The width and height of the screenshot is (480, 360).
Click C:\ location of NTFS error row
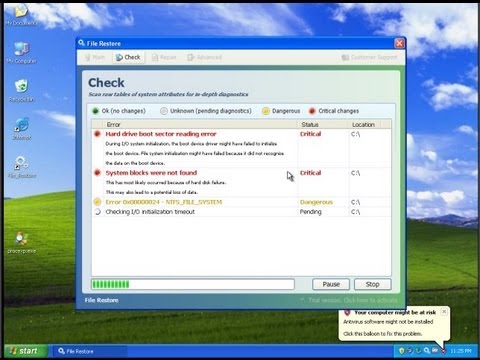[355, 202]
